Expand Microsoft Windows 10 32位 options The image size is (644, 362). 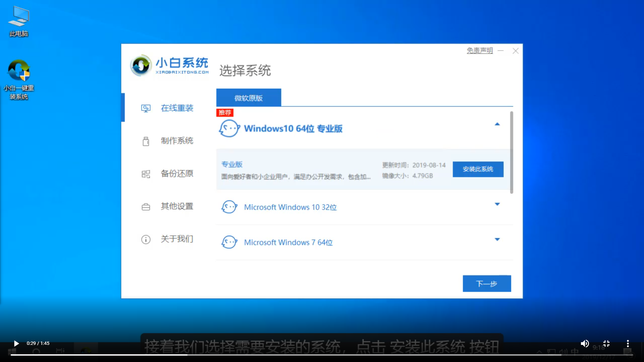tap(497, 204)
